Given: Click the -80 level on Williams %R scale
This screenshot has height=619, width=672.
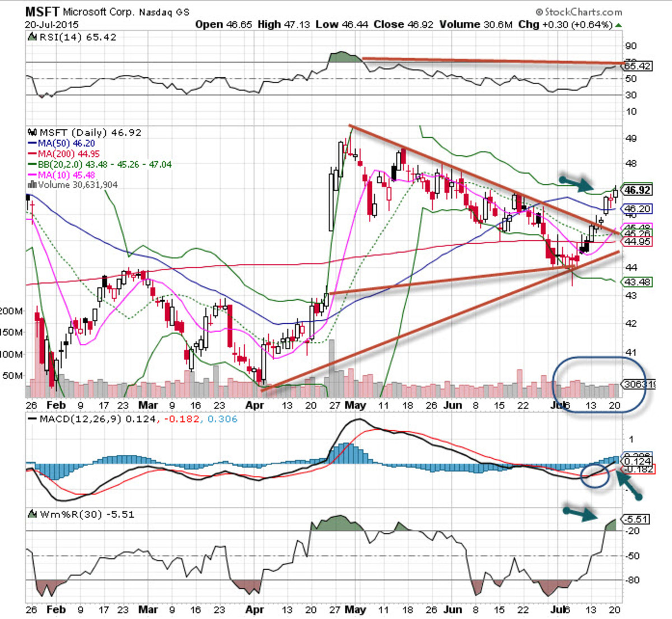Looking at the screenshot, I should (633, 580).
